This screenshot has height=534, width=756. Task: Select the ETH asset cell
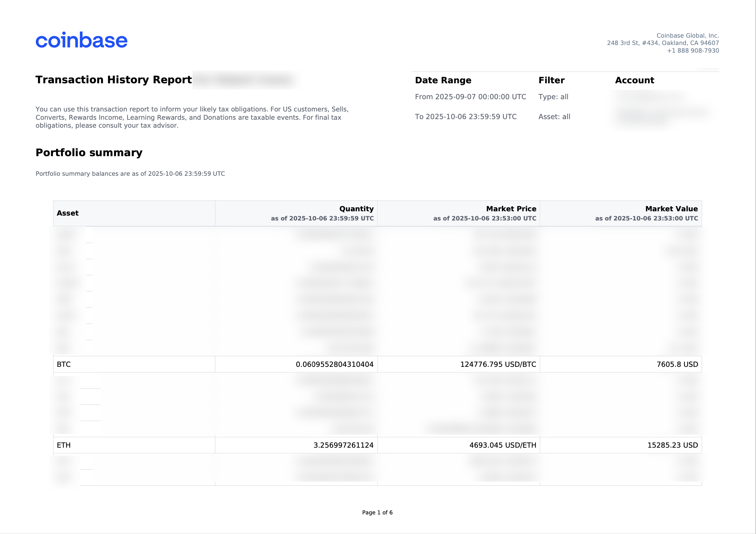pos(64,445)
